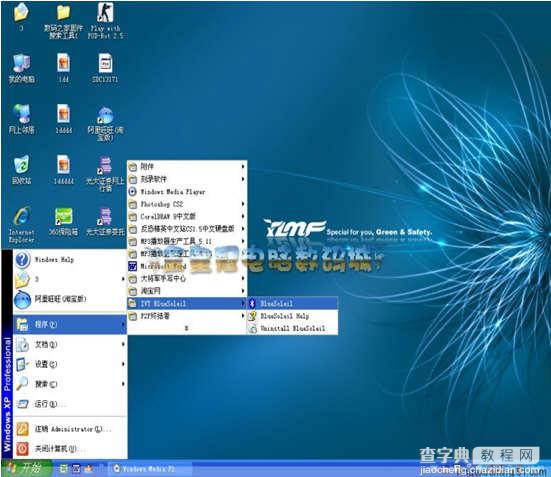Select Uninstall BlueSoleil entry

click(x=292, y=328)
